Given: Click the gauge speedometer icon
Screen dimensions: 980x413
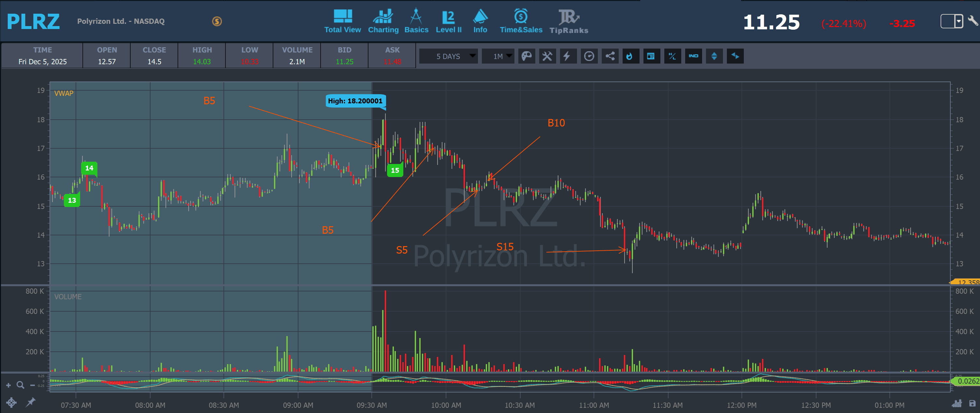Looking at the screenshot, I should (589, 56).
